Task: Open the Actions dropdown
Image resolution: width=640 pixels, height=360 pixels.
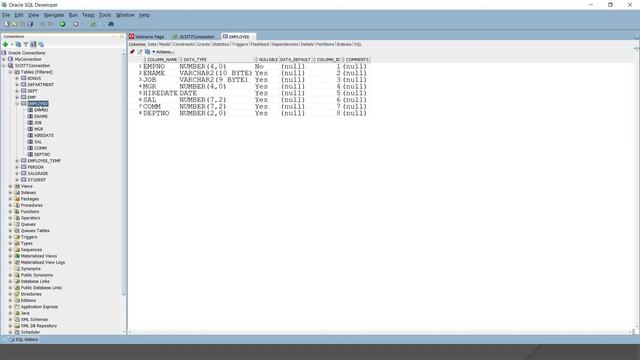Action: [163, 52]
